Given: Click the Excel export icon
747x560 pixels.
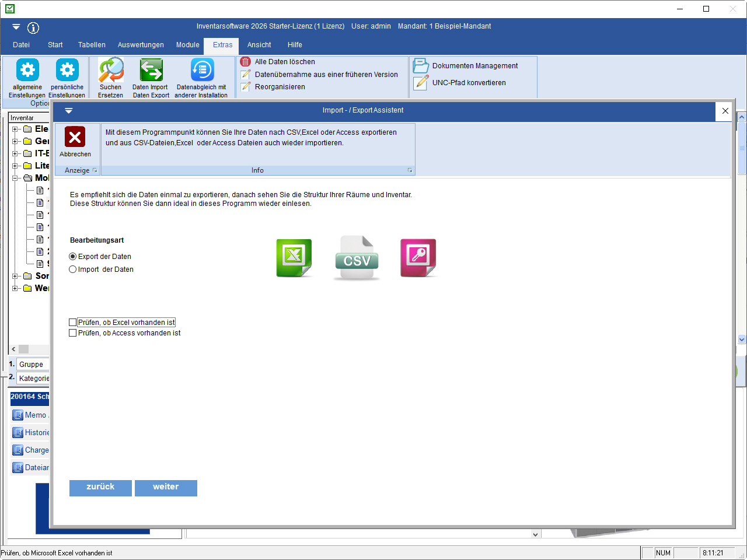Looking at the screenshot, I should 294,257.
